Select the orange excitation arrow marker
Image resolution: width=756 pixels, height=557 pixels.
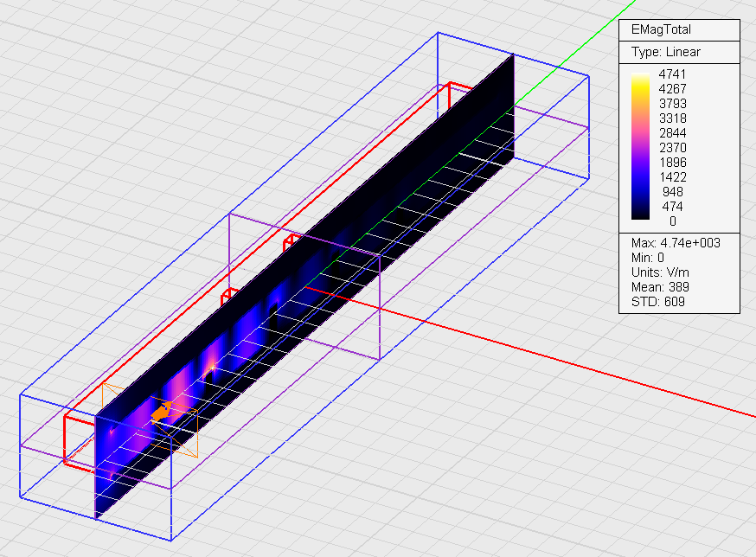pyautogui.click(x=161, y=414)
